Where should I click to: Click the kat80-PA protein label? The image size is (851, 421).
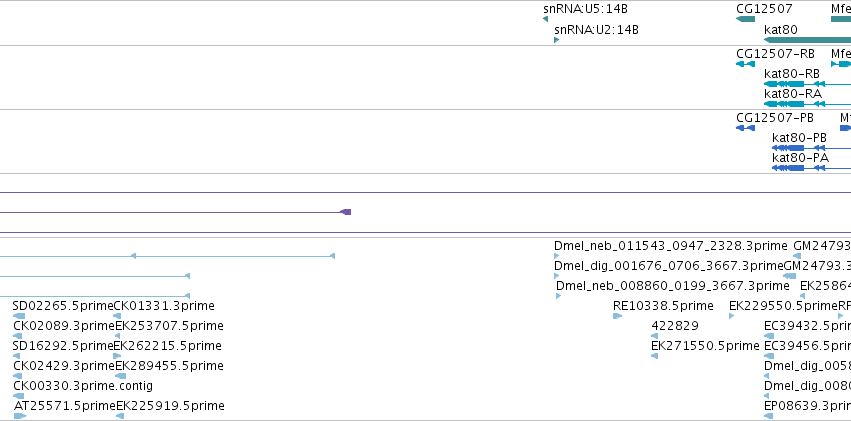pyautogui.click(x=801, y=158)
